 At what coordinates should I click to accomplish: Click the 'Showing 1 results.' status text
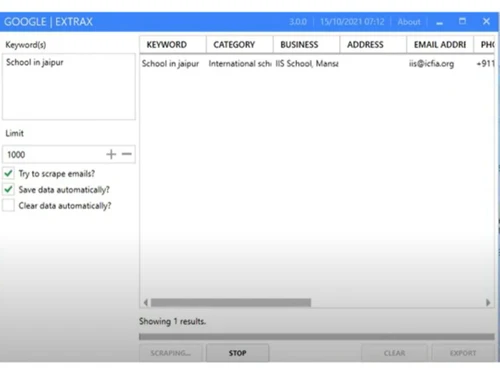point(172,321)
